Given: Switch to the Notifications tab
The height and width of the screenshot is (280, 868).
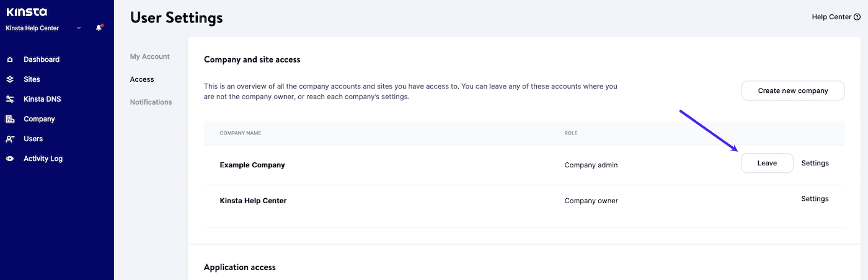Looking at the screenshot, I should (x=151, y=102).
